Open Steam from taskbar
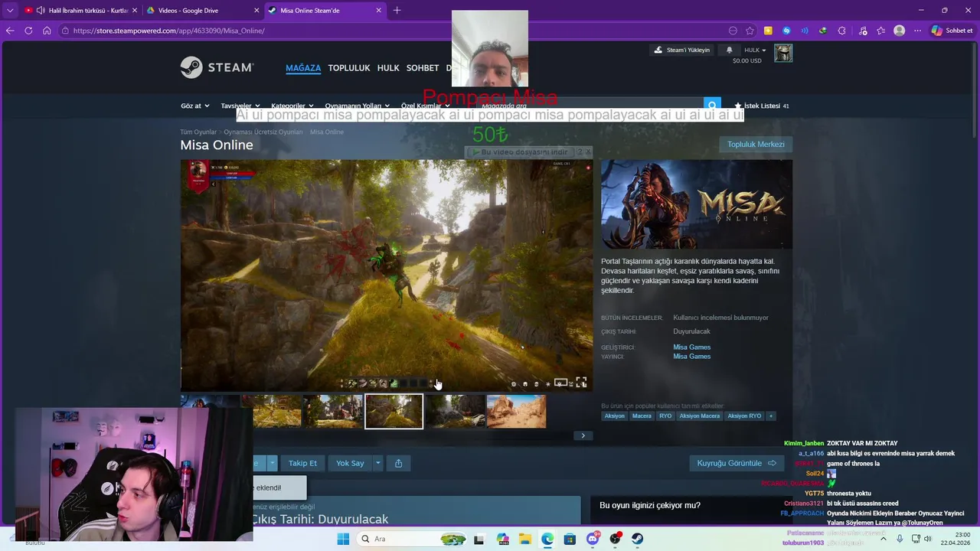Screen dimensions: 980x551 click(637, 539)
